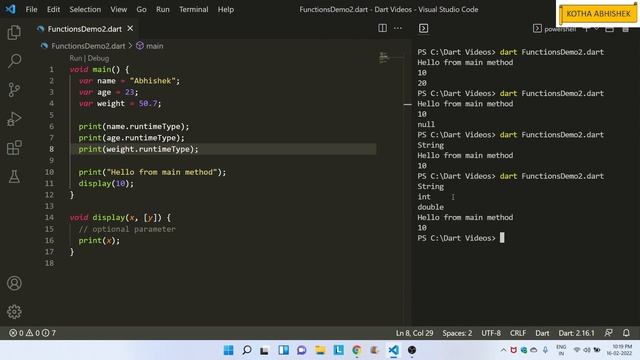Click the VS Code logo in title bar
This screenshot has height=360, width=640.
11,9
